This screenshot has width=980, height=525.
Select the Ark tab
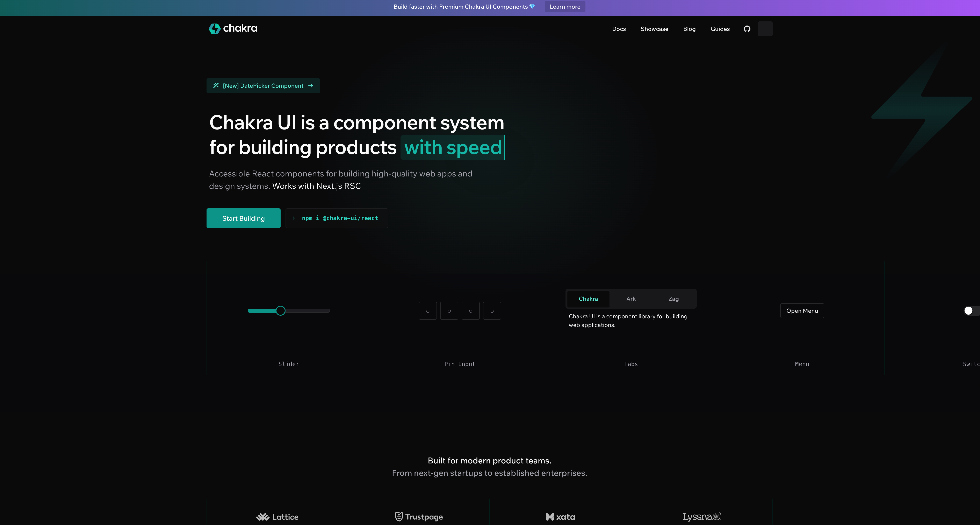coord(631,299)
